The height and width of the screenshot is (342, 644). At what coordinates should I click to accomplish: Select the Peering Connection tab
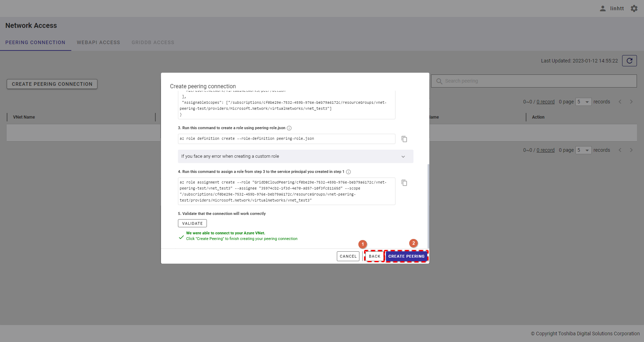(35, 42)
